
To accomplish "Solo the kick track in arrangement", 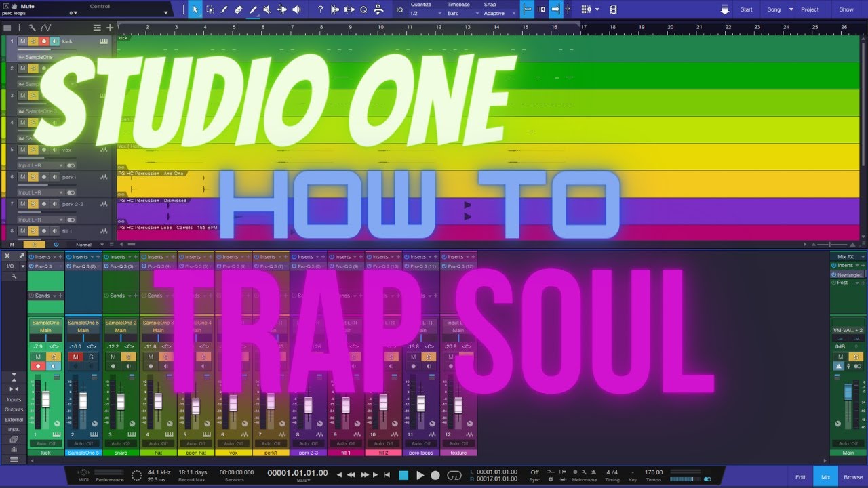I will [33, 41].
